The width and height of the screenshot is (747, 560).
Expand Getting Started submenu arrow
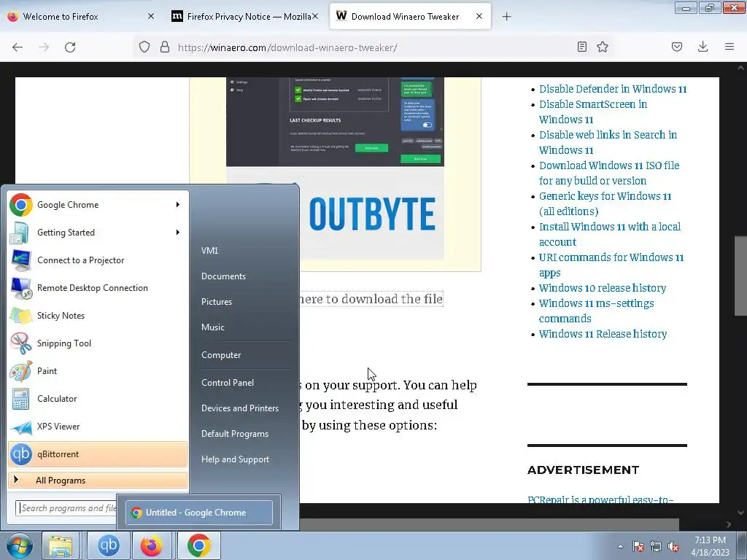178,233
